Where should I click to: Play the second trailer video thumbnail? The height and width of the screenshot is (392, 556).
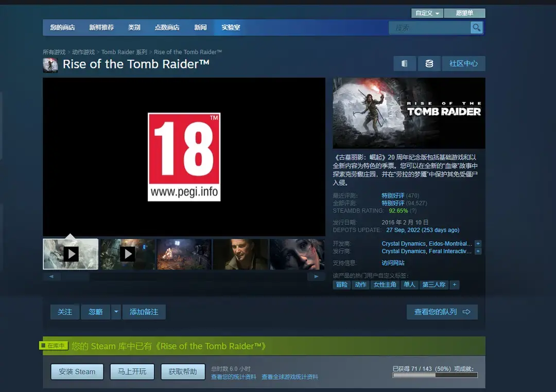pyautogui.click(x=127, y=254)
